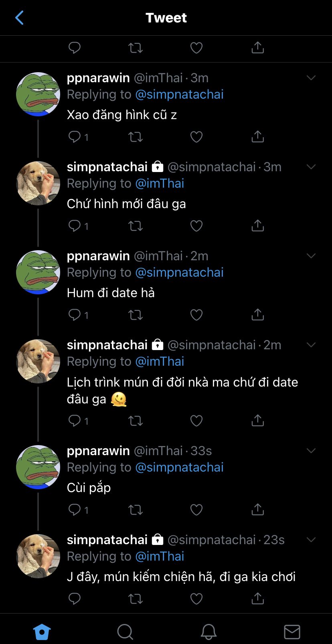
Task: Reply to the main tweet in the top action bar
Action: tap(75, 48)
